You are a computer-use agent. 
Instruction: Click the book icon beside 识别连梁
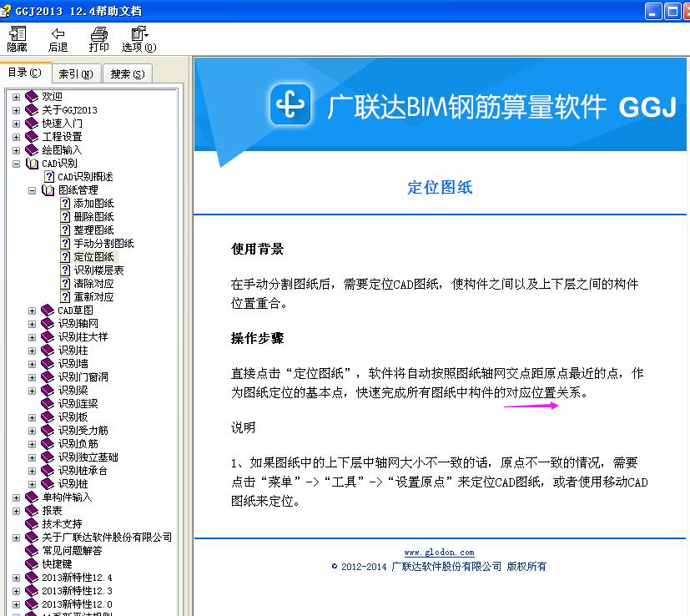[x=48, y=403]
